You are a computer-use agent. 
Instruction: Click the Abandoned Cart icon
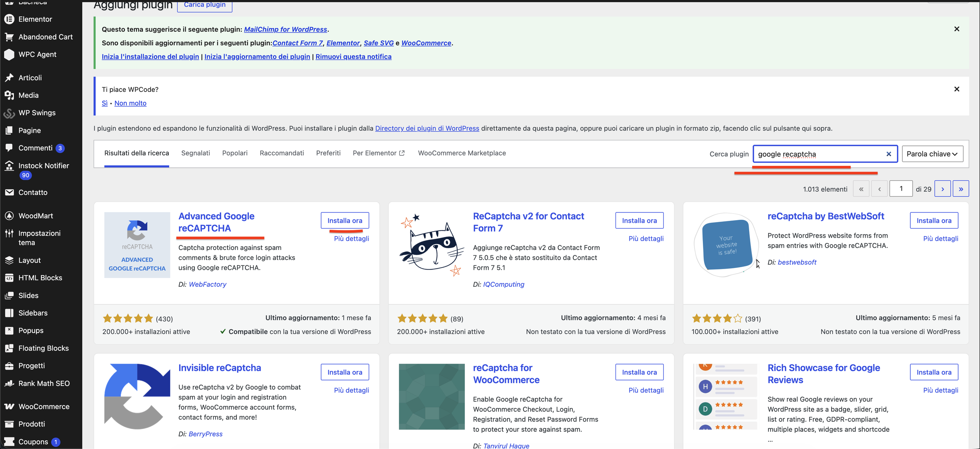tap(9, 37)
